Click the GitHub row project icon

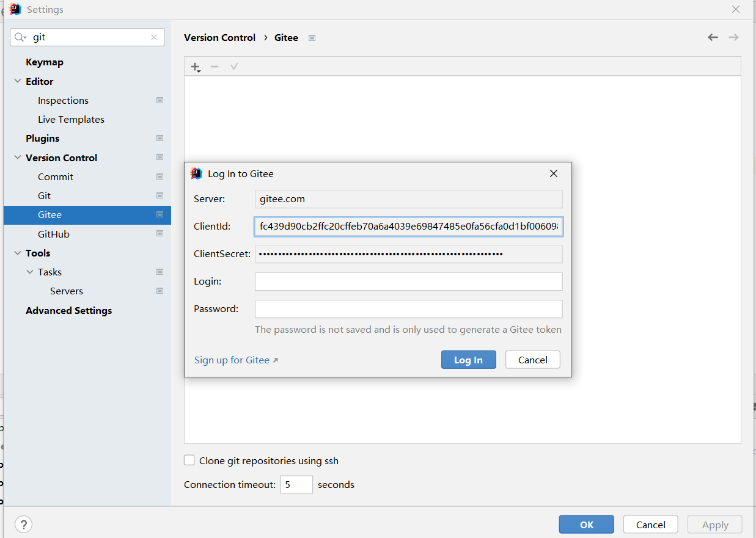pos(160,234)
